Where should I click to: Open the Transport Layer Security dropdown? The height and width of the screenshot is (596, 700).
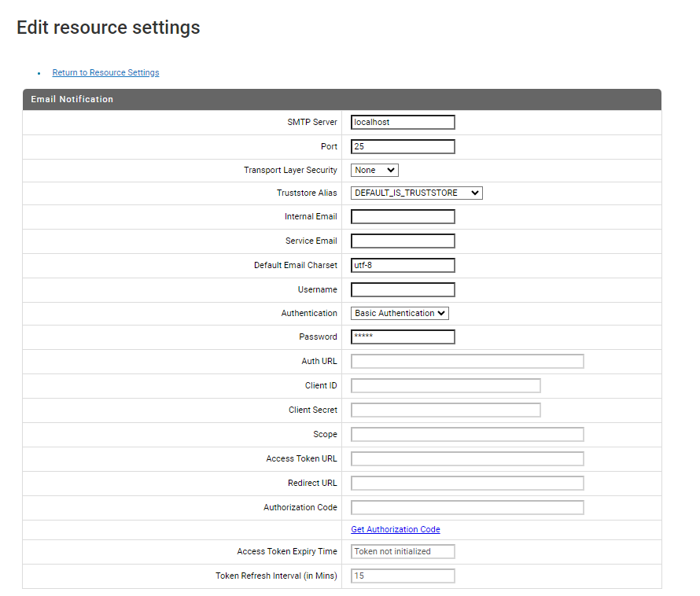point(374,170)
